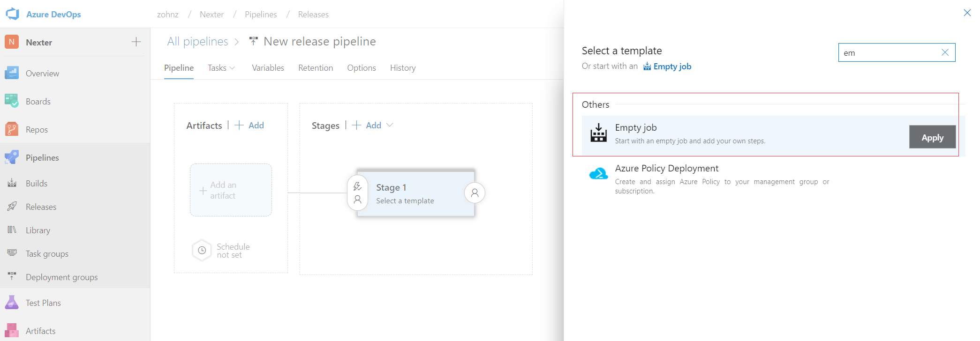Switch to the Variables tab
Image resolution: width=980 pixels, height=341 pixels.
[x=268, y=68]
